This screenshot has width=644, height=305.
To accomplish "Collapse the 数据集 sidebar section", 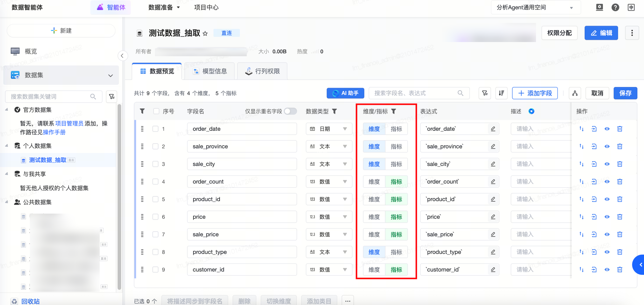I will tap(110, 75).
